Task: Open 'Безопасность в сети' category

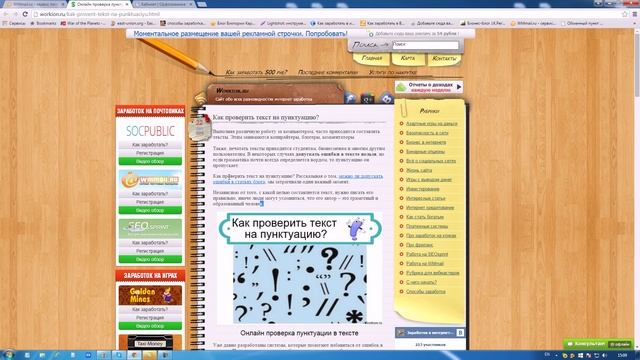Action: click(427, 133)
